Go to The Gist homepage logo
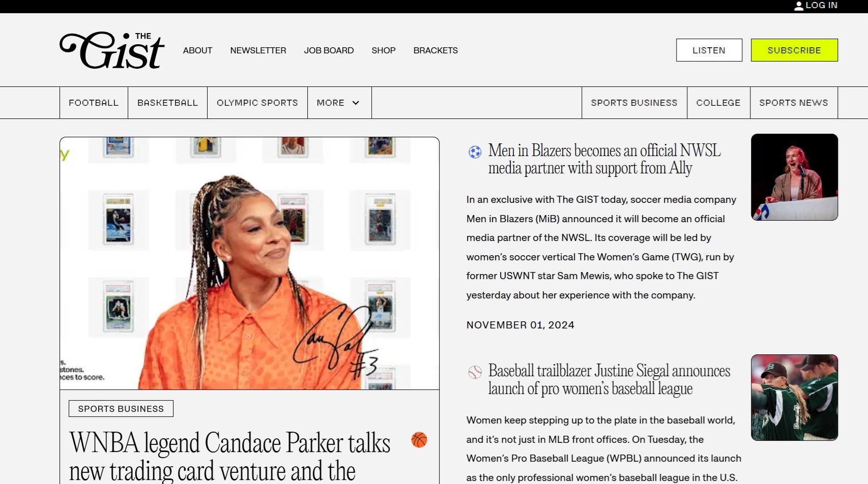This screenshot has width=868, height=484. [x=112, y=50]
